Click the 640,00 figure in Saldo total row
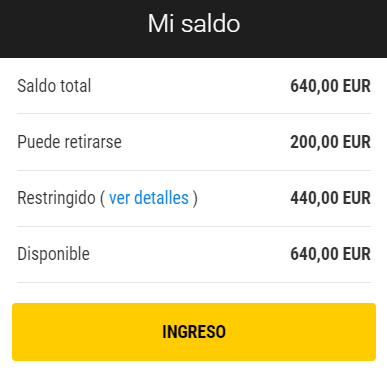This screenshot has width=387, height=379. 314,86
